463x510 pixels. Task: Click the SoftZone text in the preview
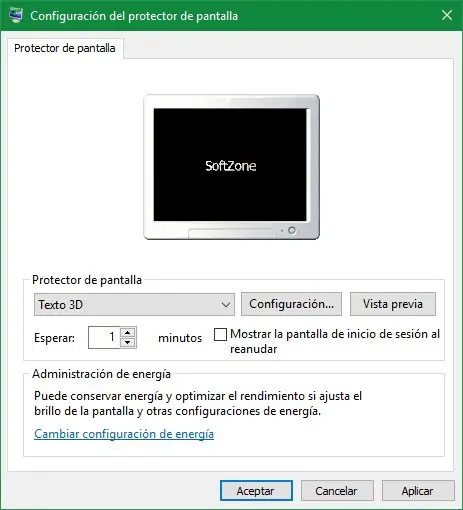(231, 166)
